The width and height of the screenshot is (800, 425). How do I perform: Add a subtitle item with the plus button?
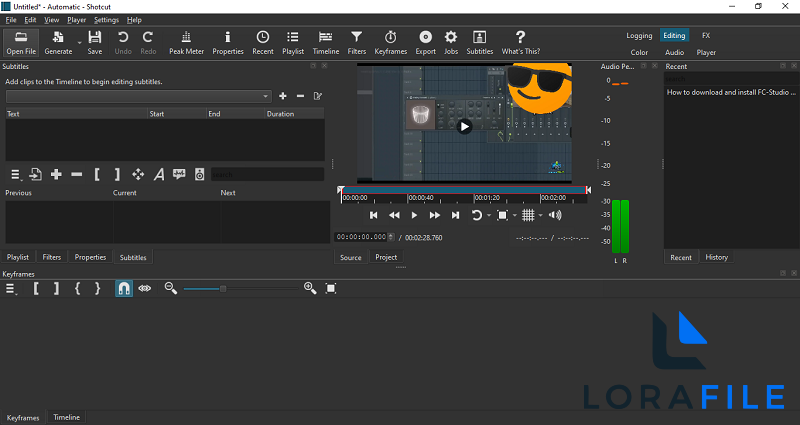pyautogui.click(x=56, y=174)
